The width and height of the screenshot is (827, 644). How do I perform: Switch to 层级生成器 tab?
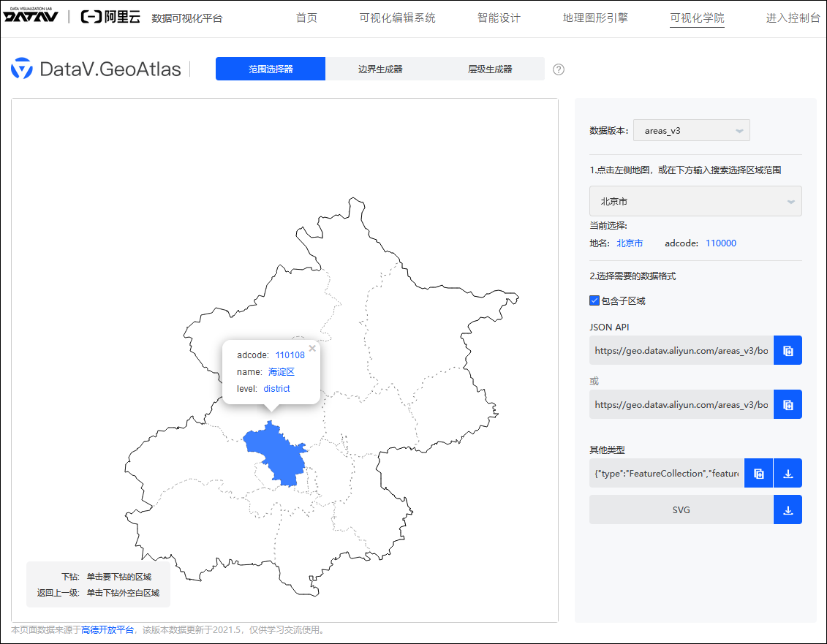tap(490, 69)
